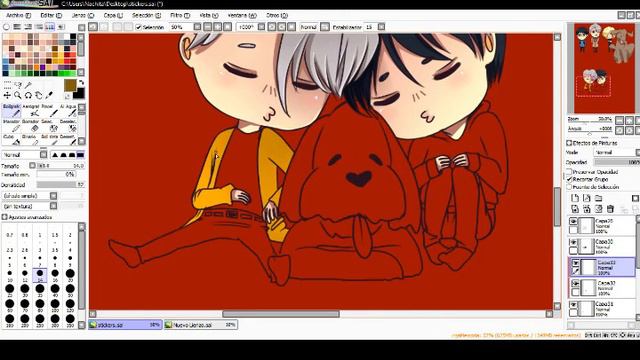Toggle the swatches panel icon
Viewport: 640px width, 360px height.
click(50, 27)
